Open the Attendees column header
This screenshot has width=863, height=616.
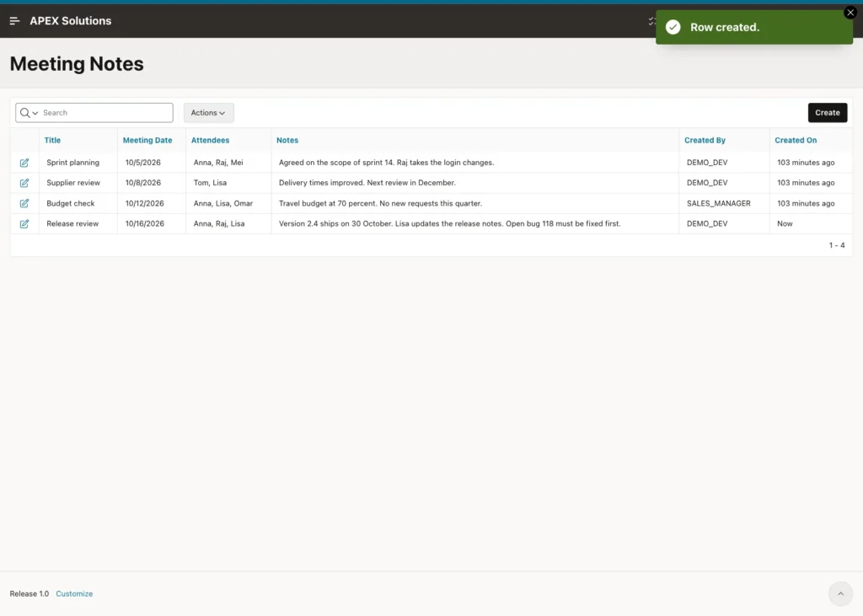pyautogui.click(x=210, y=141)
